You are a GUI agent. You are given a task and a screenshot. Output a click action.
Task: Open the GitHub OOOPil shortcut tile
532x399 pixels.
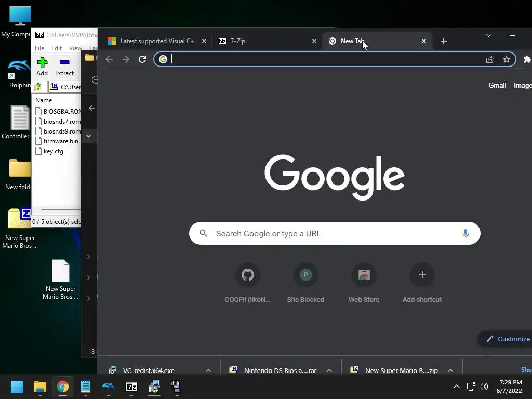247,283
